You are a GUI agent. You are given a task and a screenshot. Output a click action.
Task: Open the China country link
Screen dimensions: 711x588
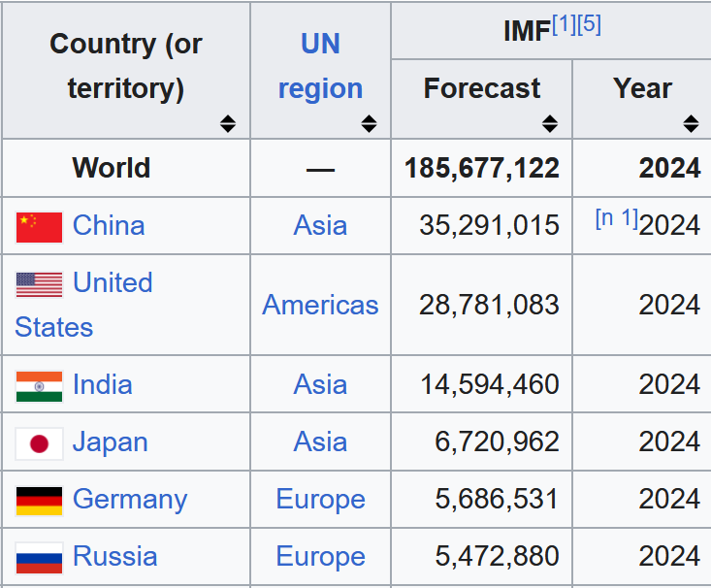pyautogui.click(x=109, y=226)
